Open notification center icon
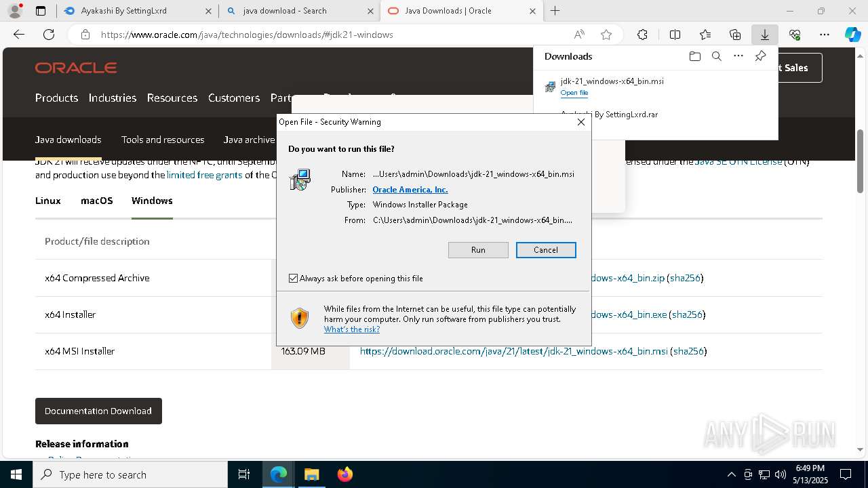Image resolution: width=868 pixels, height=488 pixels. tap(846, 474)
